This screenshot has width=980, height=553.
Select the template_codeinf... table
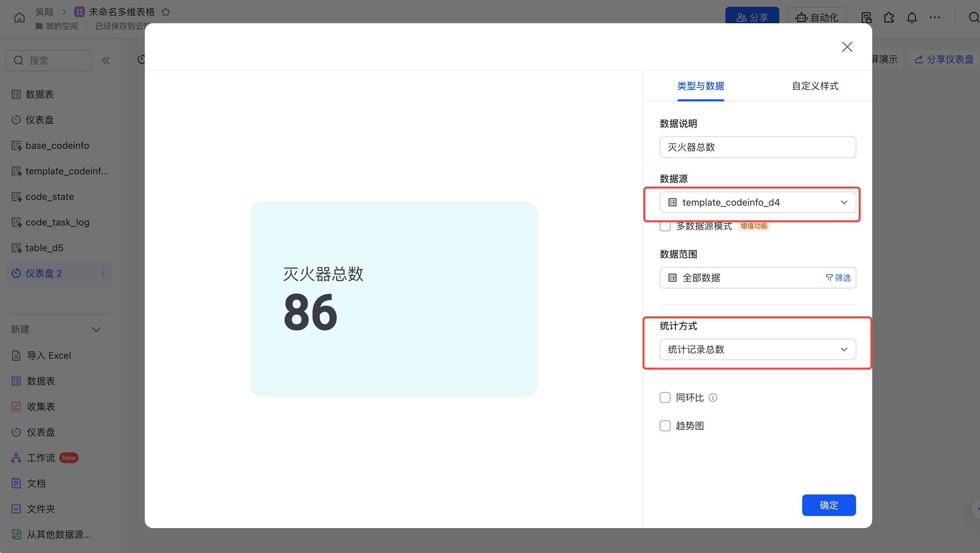(59, 171)
